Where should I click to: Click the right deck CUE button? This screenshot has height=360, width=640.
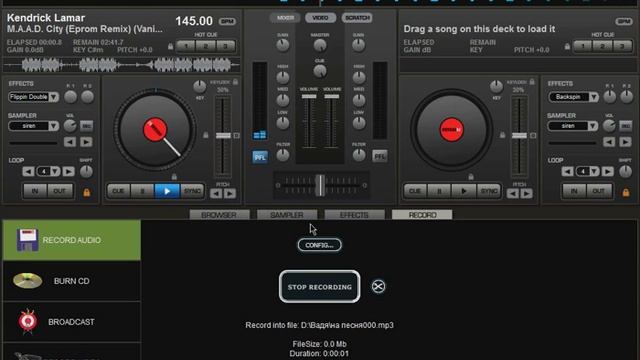(415, 191)
